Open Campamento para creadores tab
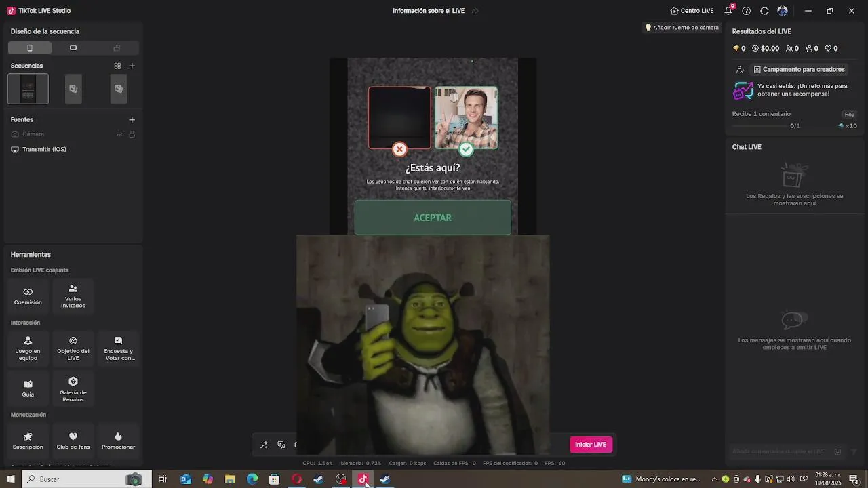The width and height of the screenshot is (868, 488). coord(799,69)
